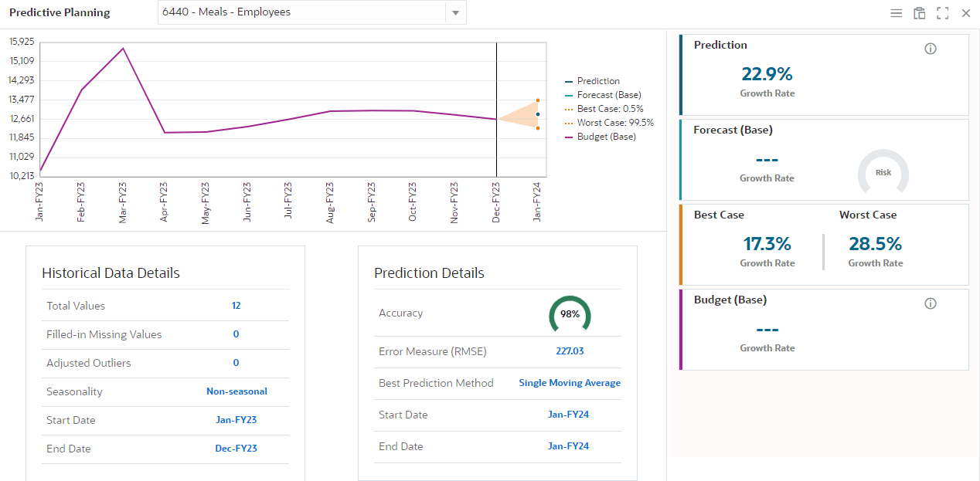Viewport: 980px width, 481px height.
Task: Click the Historical Data Details heading
Action: 111,273
